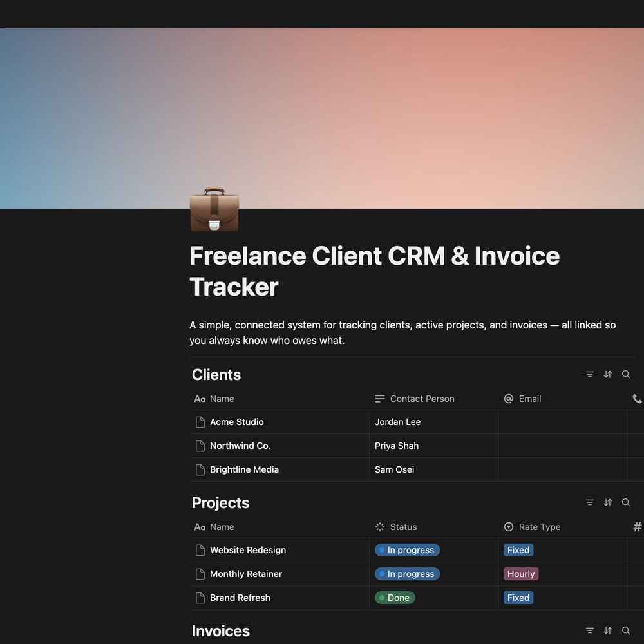Open the Invoices database title
The height and width of the screenshot is (644, 644).
[220, 631]
